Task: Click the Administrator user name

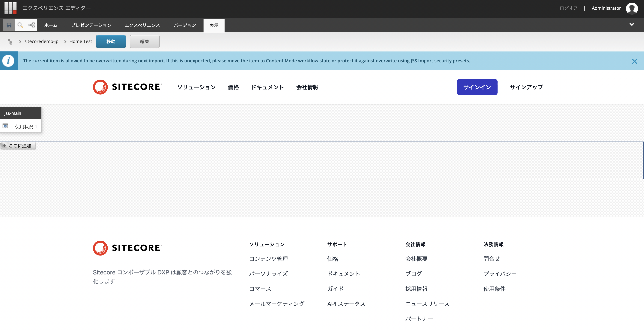Action: [x=606, y=8]
